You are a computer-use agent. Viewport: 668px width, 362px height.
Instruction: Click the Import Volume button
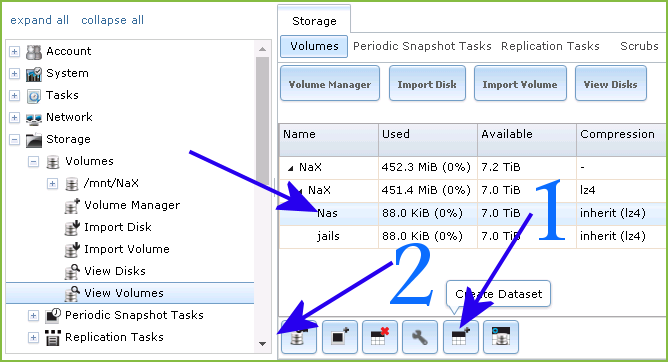point(520,83)
